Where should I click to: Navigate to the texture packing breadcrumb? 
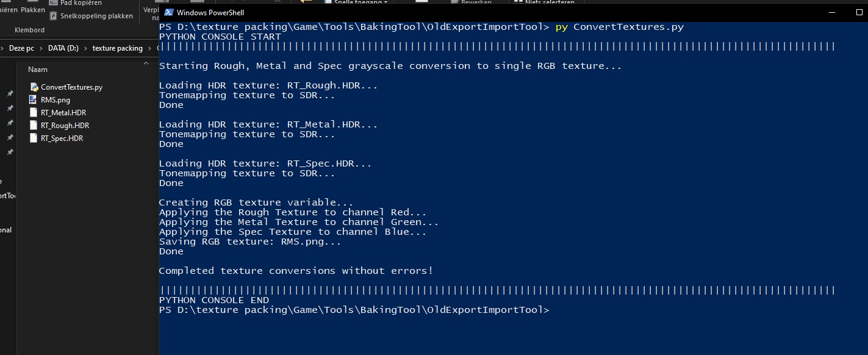(x=117, y=48)
